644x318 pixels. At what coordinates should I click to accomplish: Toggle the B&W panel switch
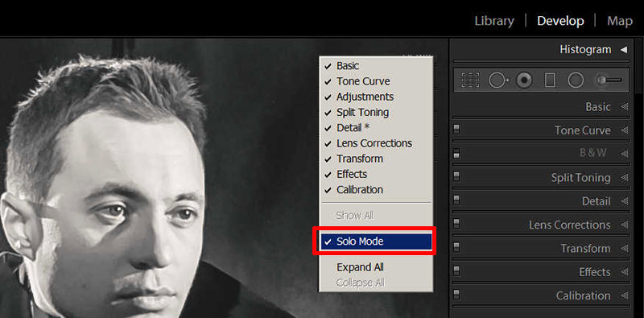[456, 154]
